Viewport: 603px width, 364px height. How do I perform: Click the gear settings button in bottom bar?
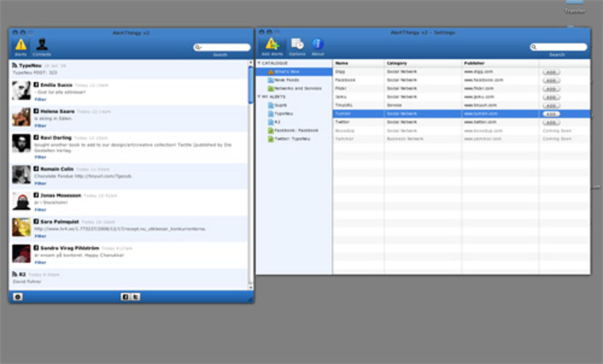click(17, 297)
